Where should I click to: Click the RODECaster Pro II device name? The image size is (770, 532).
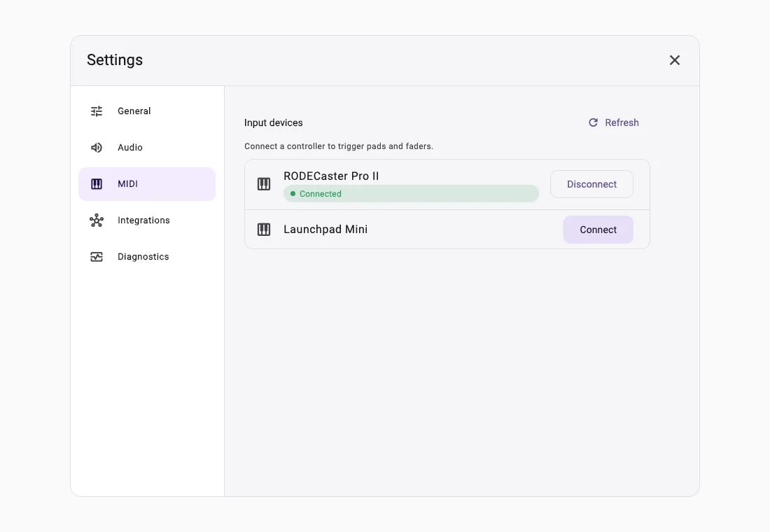tap(332, 176)
